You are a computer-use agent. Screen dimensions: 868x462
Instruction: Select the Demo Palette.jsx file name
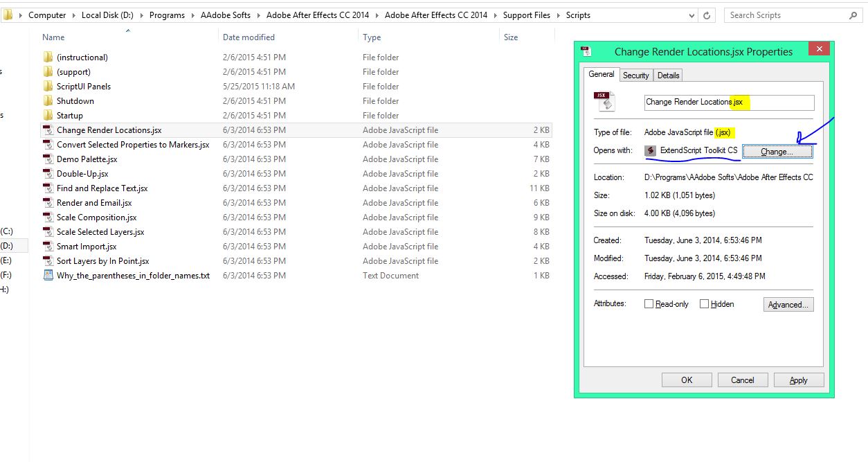click(x=87, y=159)
